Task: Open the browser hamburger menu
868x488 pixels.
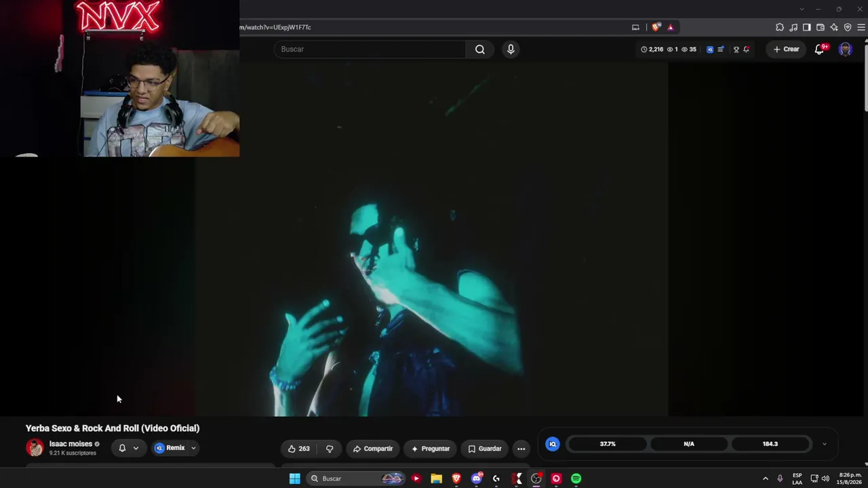Action: coord(861,27)
